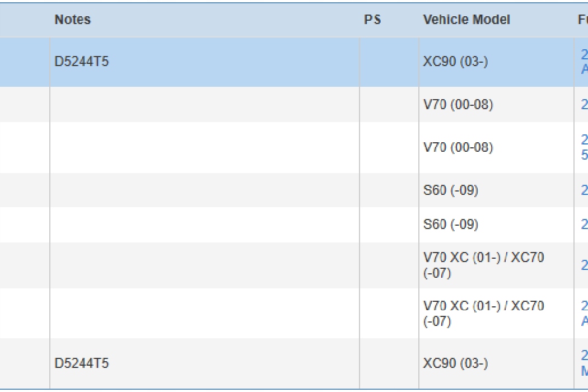Open blue link in first S60 row
Viewport: 588px width, 392px height.
[x=584, y=190]
